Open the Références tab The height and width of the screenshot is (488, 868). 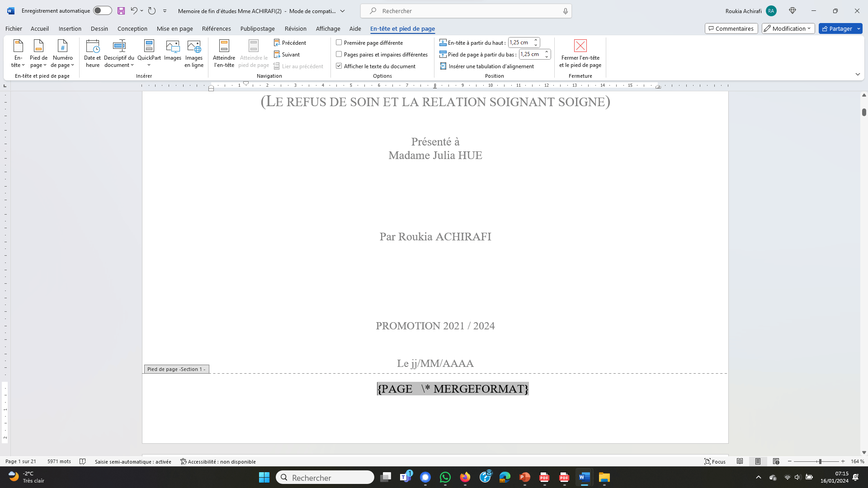coord(216,28)
